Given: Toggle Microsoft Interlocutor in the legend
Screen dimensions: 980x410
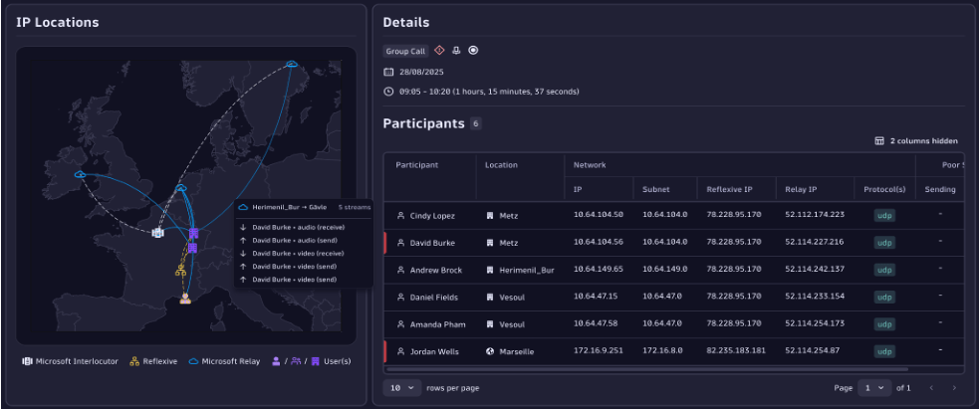Looking at the screenshot, I should [70, 361].
